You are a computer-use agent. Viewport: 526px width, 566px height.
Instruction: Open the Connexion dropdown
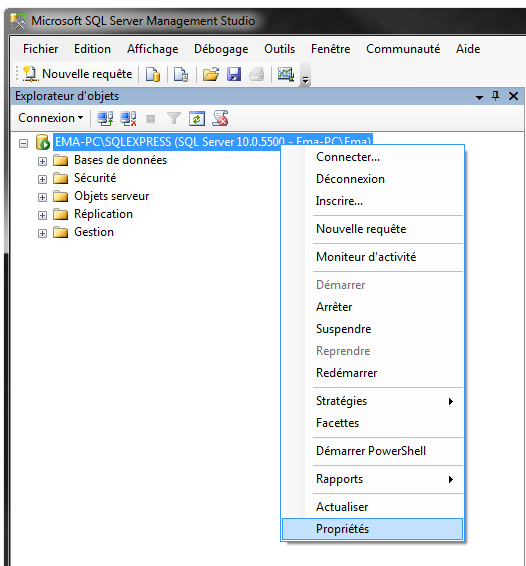pyautogui.click(x=51, y=118)
